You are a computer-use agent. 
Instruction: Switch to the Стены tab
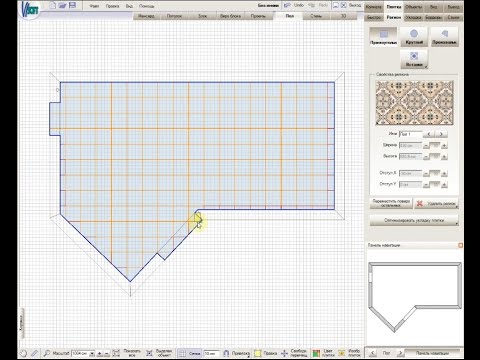(x=316, y=16)
